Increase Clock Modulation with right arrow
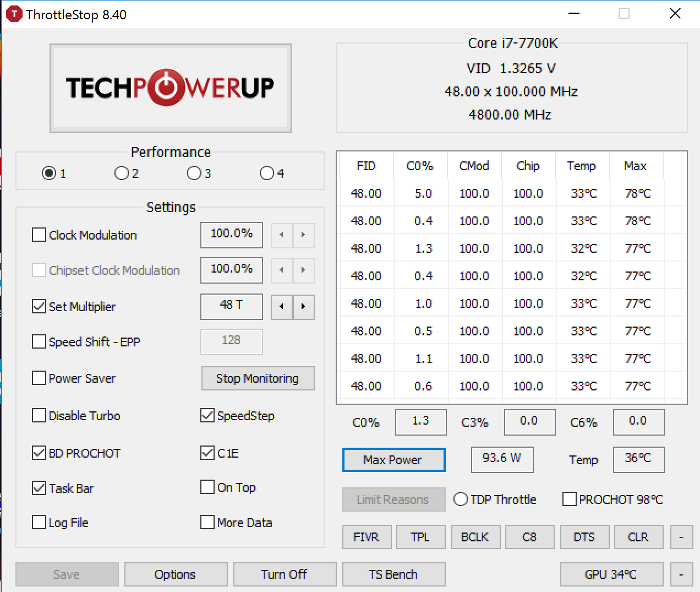The width and height of the screenshot is (700, 592). pos(303,235)
